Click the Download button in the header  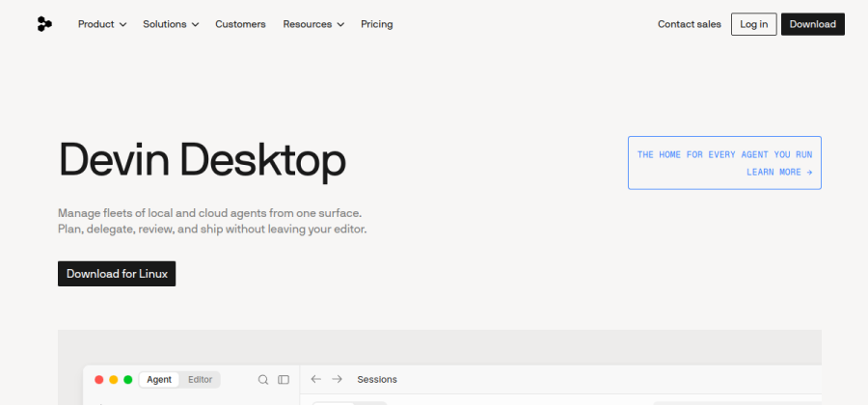(x=813, y=24)
